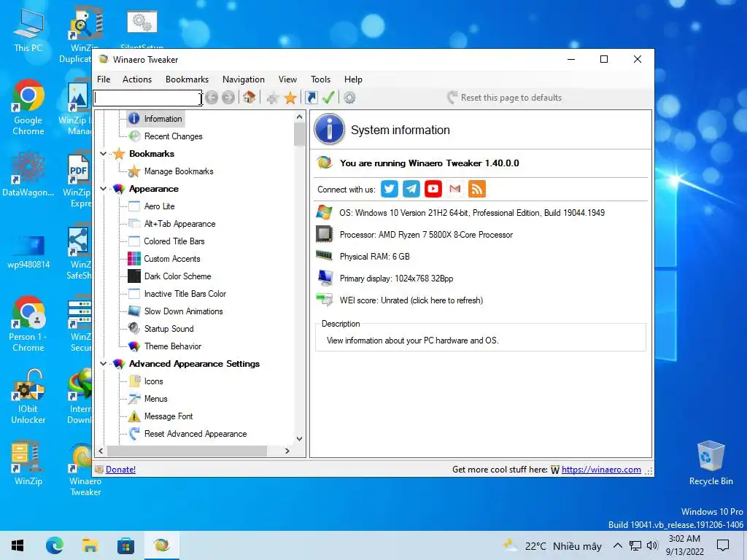Click the processor chip icon
Image resolution: width=747 pixels, height=560 pixels.
325,234
